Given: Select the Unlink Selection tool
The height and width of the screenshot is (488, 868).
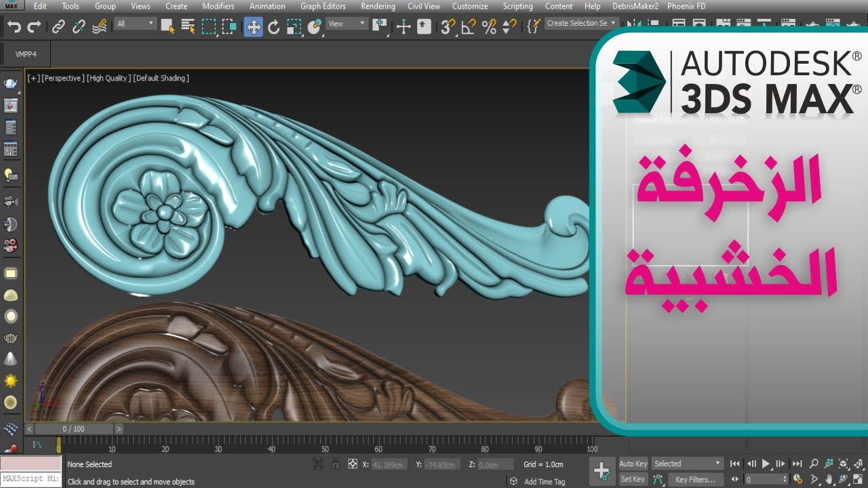Looking at the screenshot, I should point(79,27).
